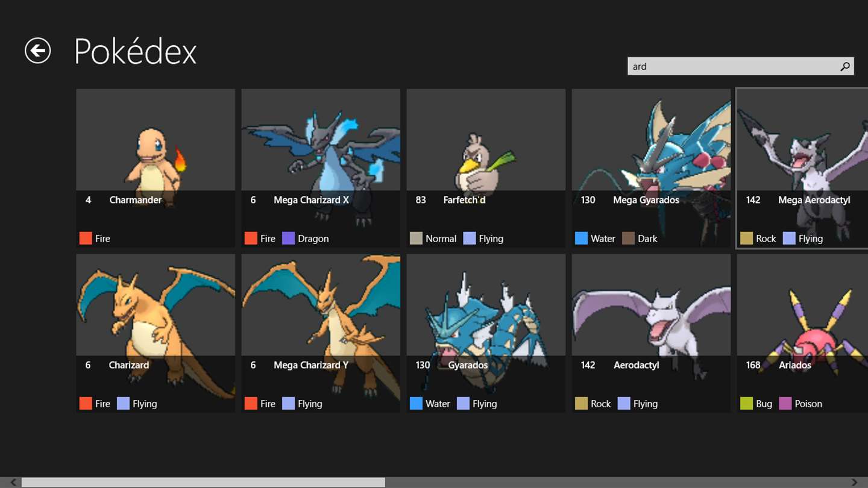Click Farfetch'd's Normal type swatch

(416, 239)
